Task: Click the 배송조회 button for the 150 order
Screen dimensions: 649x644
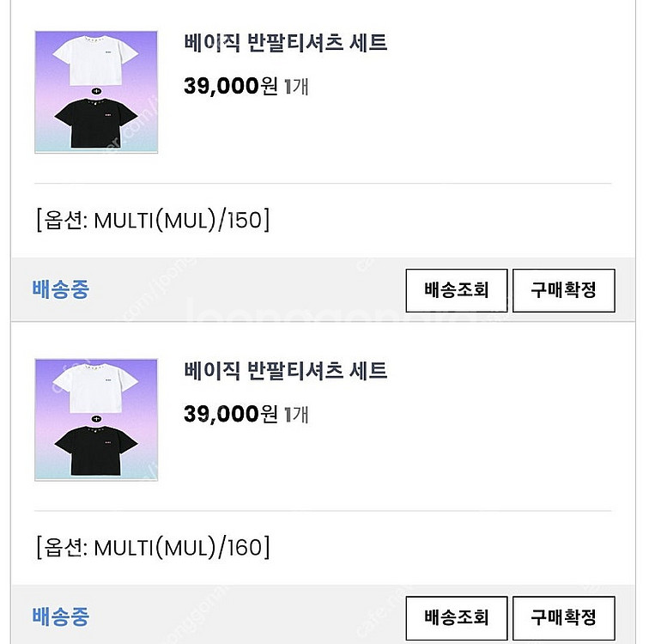Action: pyautogui.click(x=457, y=290)
